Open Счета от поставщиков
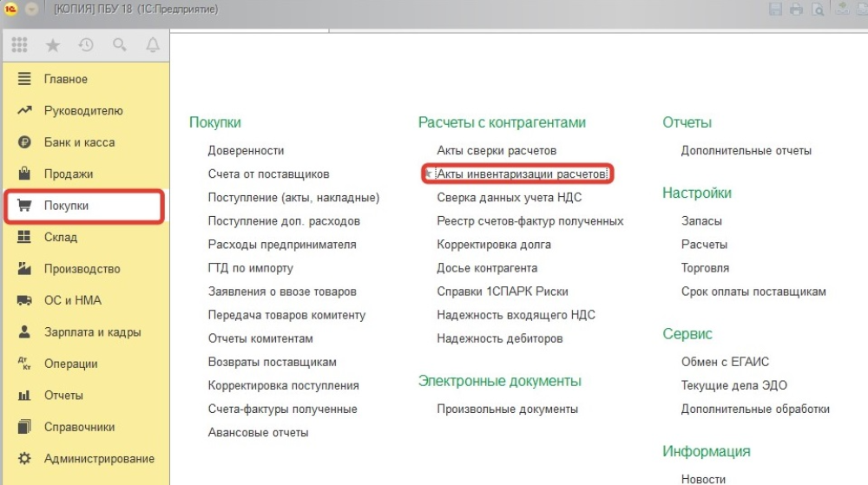Image resolution: width=868 pixels, height=485 pixels. (268, 174)
